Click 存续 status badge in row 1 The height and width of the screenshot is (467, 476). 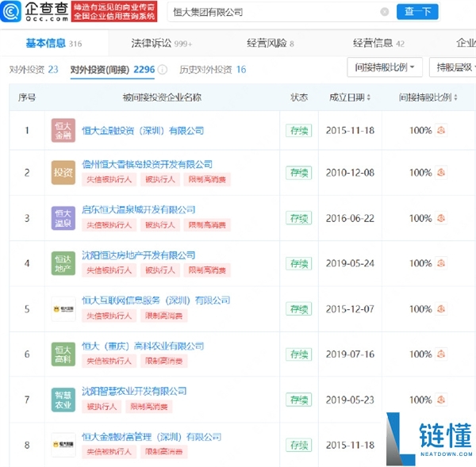tap(299, 131)
